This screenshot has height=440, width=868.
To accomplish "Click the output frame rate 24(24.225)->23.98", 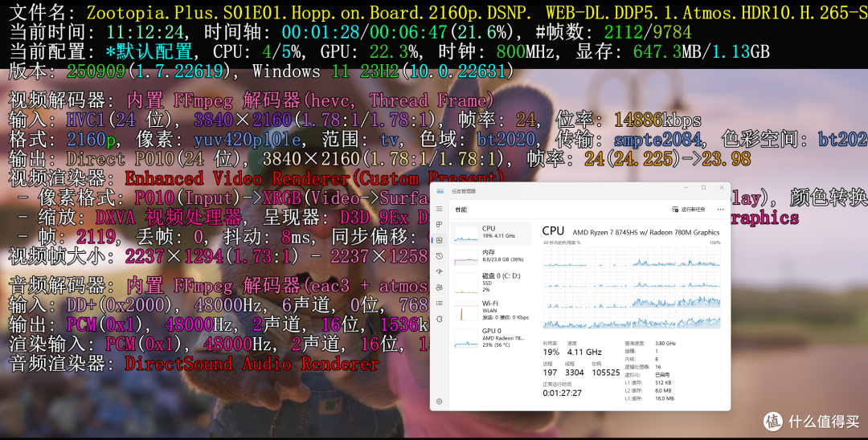I will coord(667,159).
